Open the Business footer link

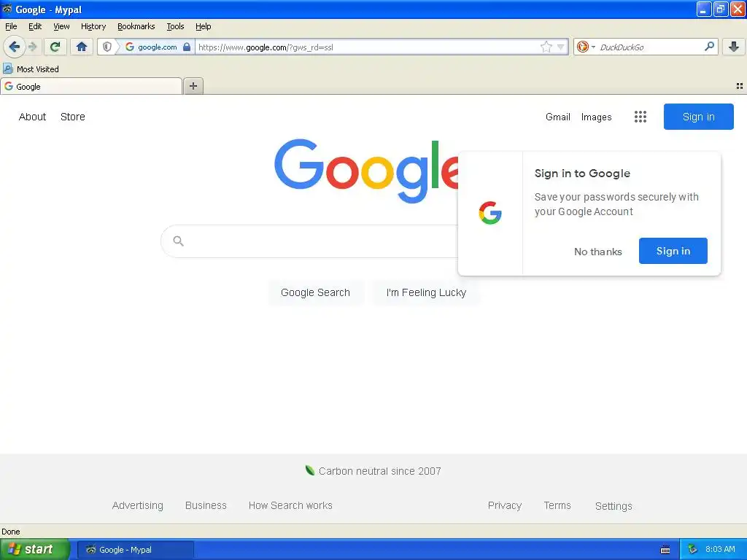pyautogui.click(x=206, y=505)
